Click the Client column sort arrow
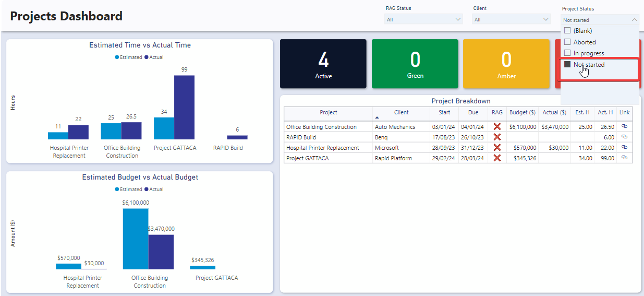Screen dimensions: 644x296 377,118
